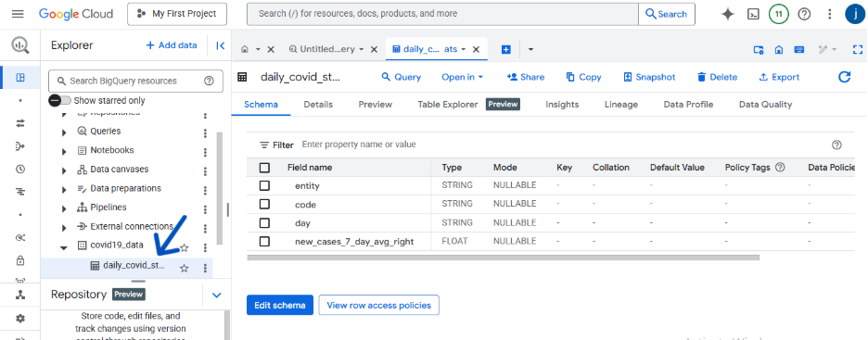Toggle Show starred only switch
The image size is (868, 340).
(59, 101)
